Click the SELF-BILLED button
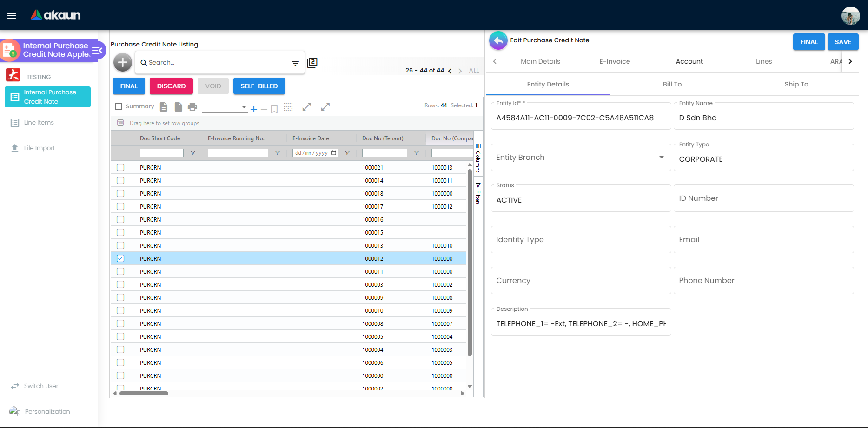This screenshot has height=428, width=868. coord(259,86)
